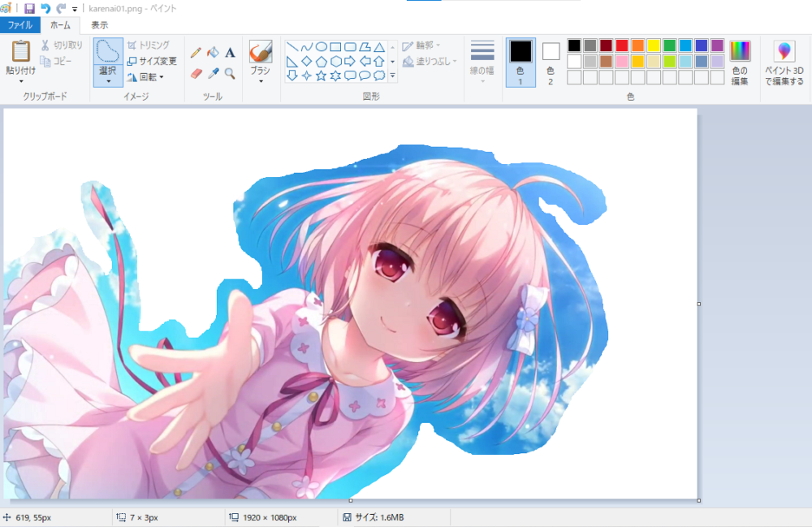Expand the 選択 options dropdown arrow
812x527 pixels.
[108, 81]
